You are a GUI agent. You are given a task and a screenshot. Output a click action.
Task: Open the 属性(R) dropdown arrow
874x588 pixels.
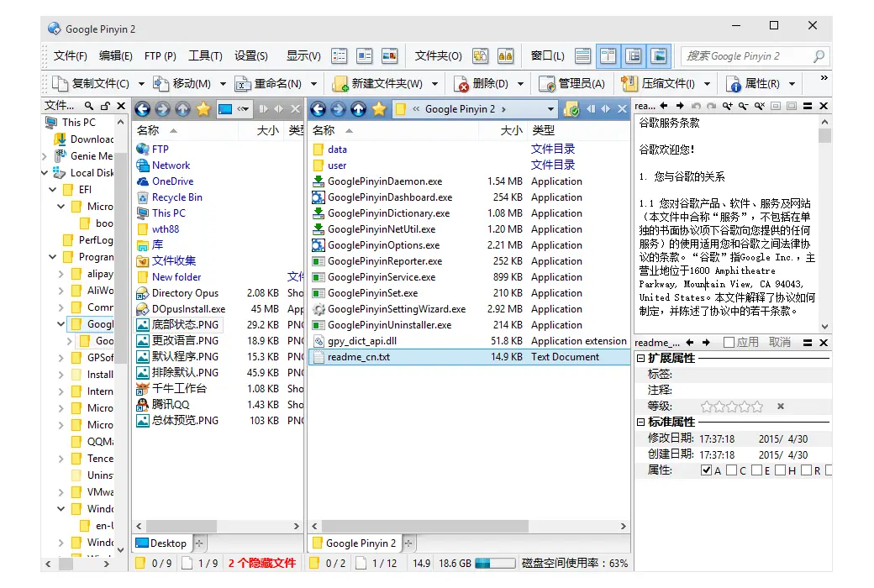coord(792,84)
